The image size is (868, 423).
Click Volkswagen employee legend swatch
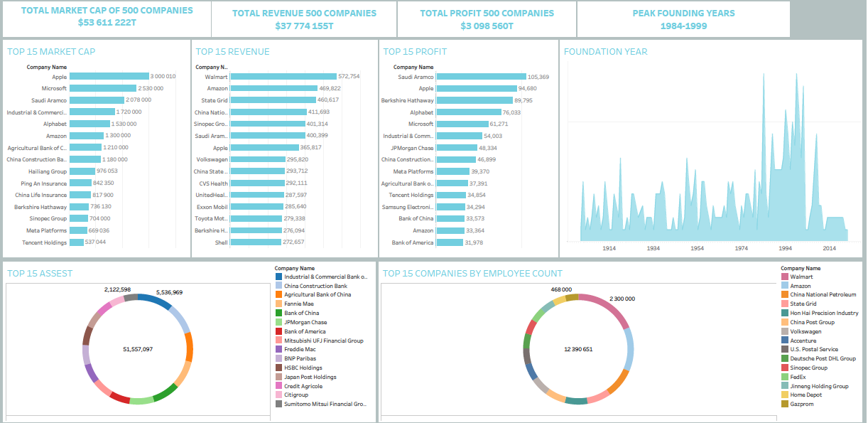pyautogui.click(x=784, y=331)
